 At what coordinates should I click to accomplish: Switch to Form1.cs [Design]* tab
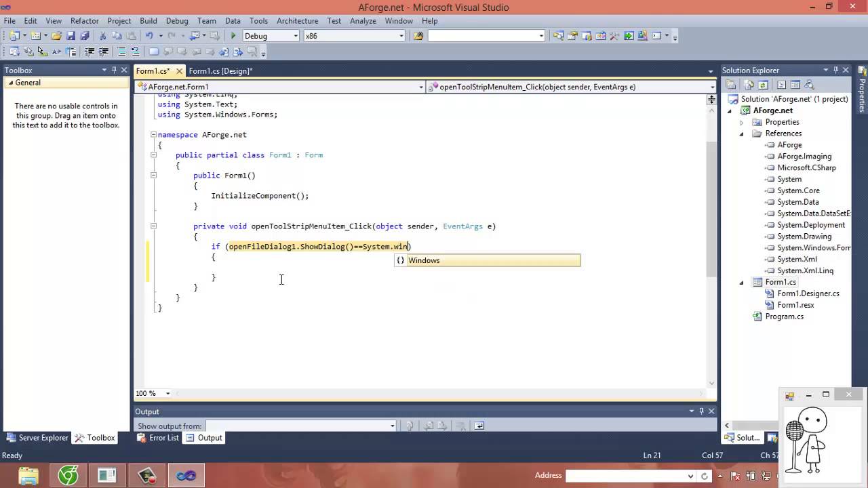tap(220, 70)
